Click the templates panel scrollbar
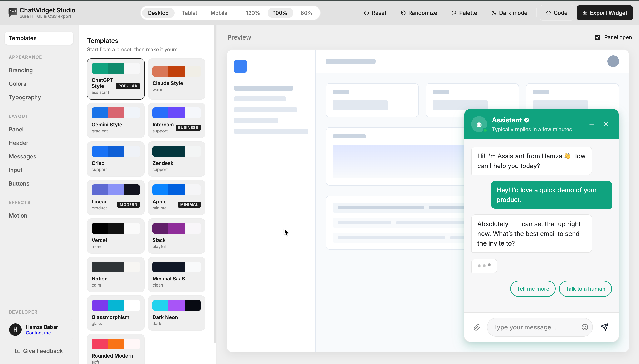The image size is (639, 364). click(x=215, y=184)
